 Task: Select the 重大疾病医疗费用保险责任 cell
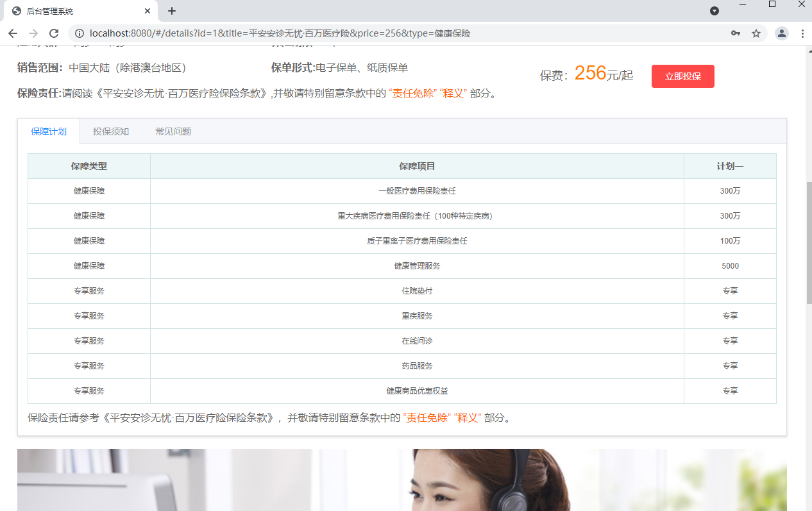click(417, 216)
